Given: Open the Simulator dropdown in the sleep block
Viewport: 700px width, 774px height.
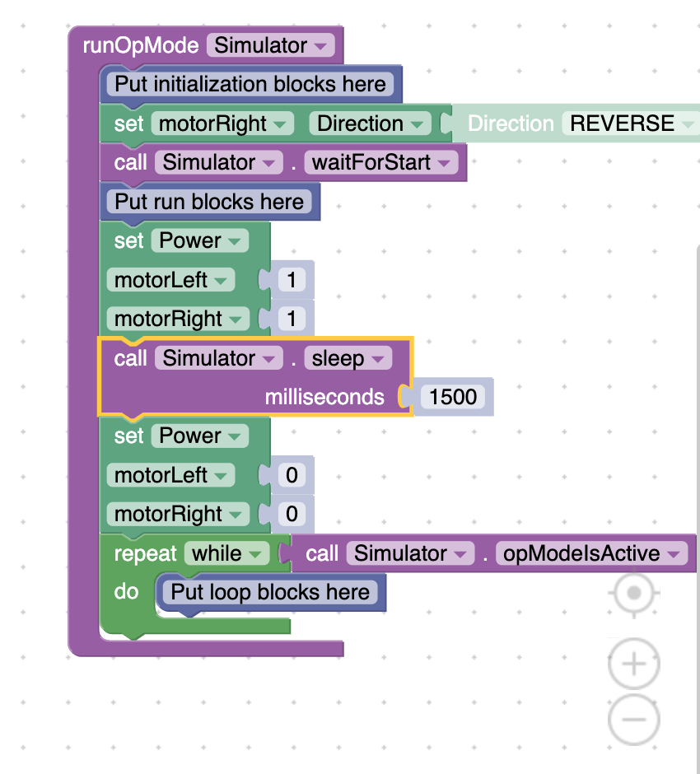Looking at the screenshot, I should (218, 358).
